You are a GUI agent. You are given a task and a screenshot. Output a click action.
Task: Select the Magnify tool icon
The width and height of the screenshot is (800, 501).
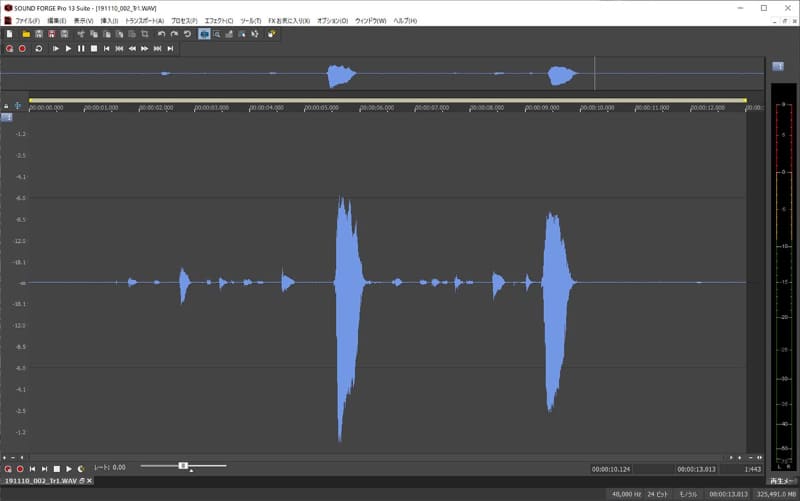coord(217,34)
